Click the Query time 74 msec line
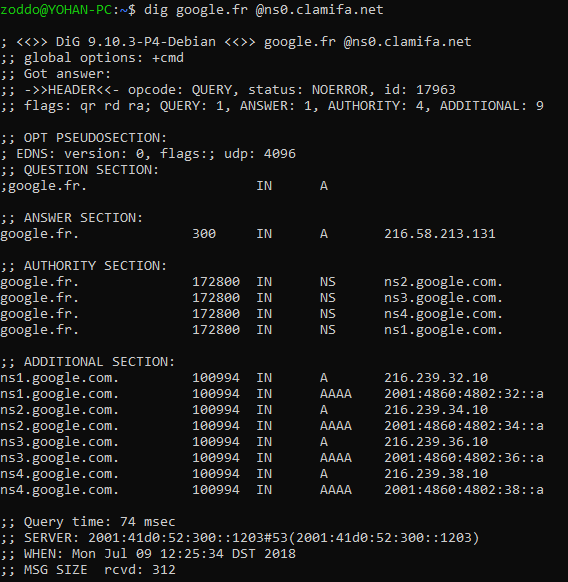The image size is (568, 582). tap(88, 522)
